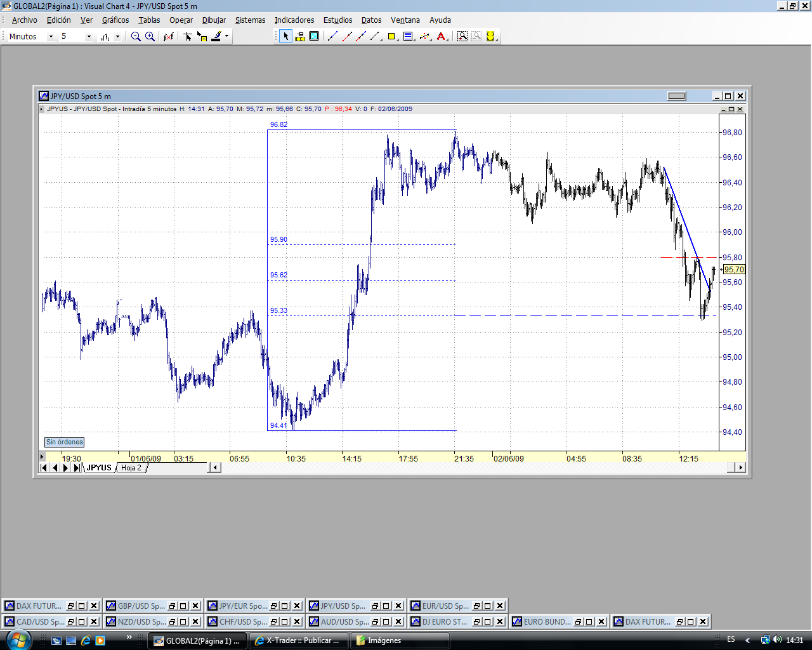Expand the chart type dropdown arrow

pos(117,37)
